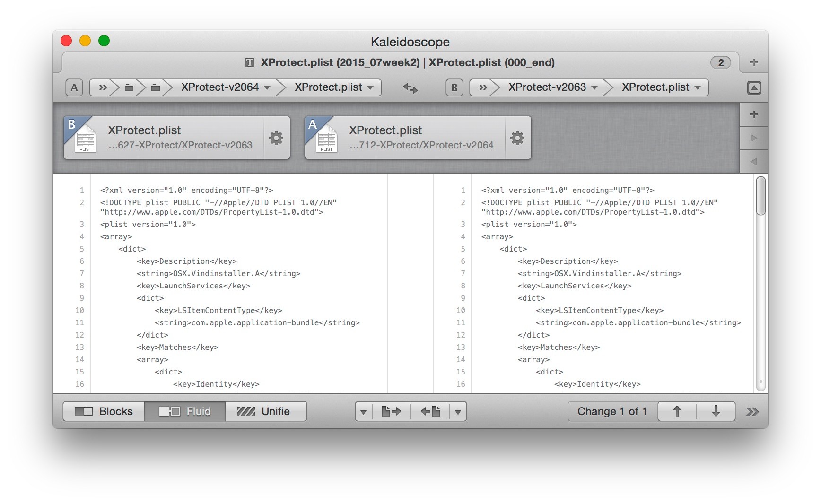Viewport: 821px width, 504px height.
Task: Click the B side label button
Action: pos(454,87)
